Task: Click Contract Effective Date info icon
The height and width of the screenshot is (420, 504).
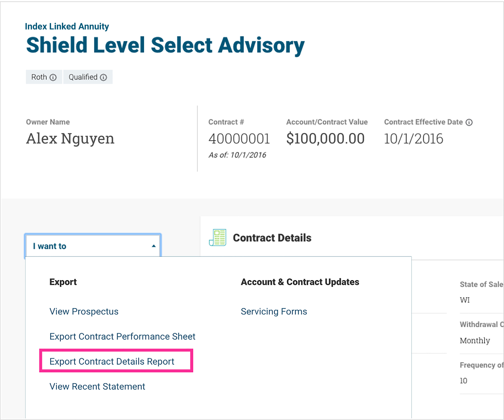Action: (x=469, y=122)
